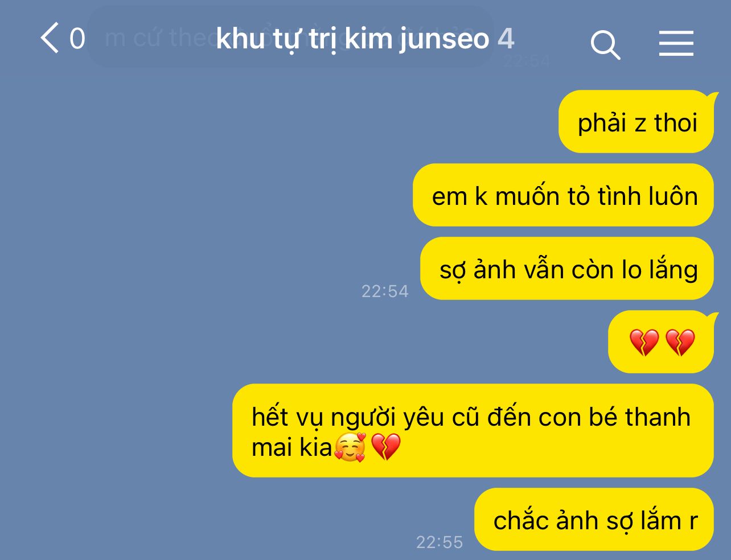Tap the 'sợ ảnh vẫn còn lo lắng' bubble

[x=567, y=269]
